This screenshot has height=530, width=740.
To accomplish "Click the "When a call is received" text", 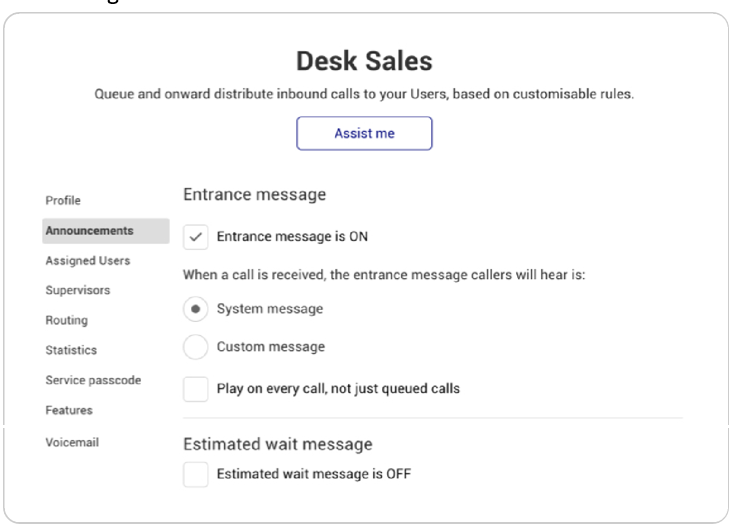I will (383, 275).
